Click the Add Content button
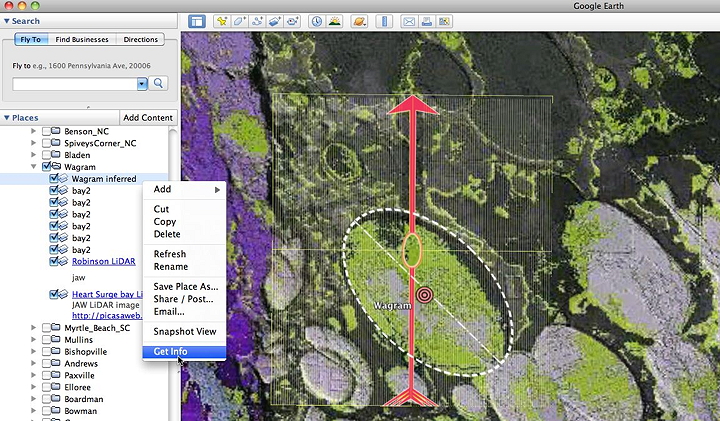The height and width of the screenshot is (421, 720). [148, 118]
